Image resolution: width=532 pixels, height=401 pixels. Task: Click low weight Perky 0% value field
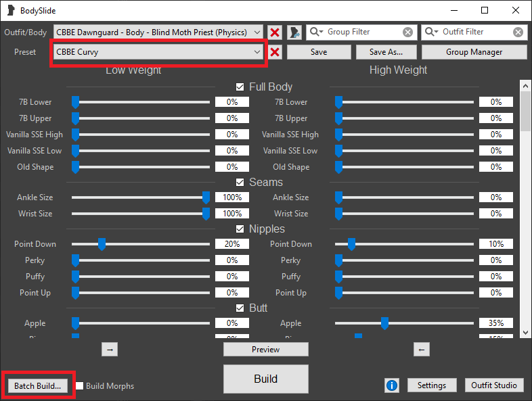tap(232, 260)
